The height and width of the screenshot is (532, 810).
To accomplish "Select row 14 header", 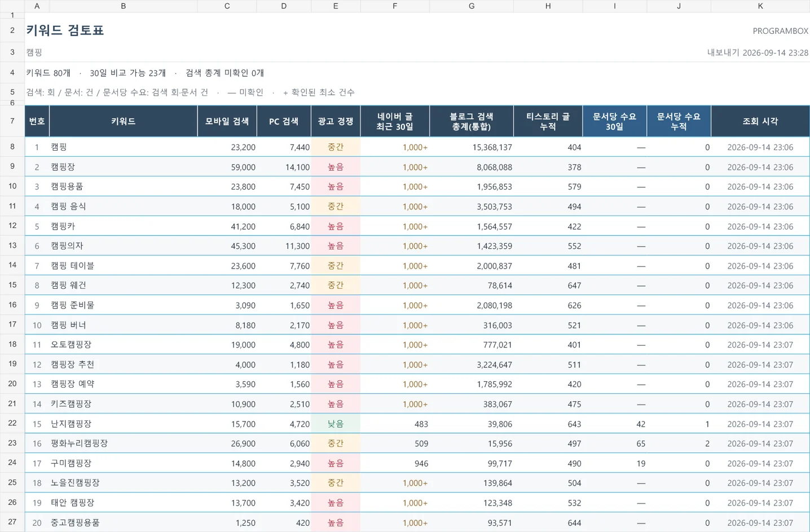I will tap(12, 265).
